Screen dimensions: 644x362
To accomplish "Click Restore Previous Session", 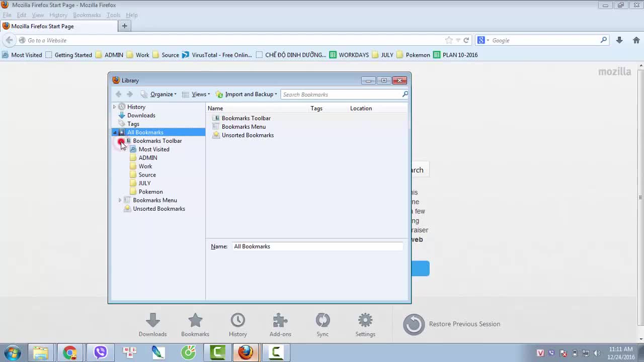I will tap(452, 324).
